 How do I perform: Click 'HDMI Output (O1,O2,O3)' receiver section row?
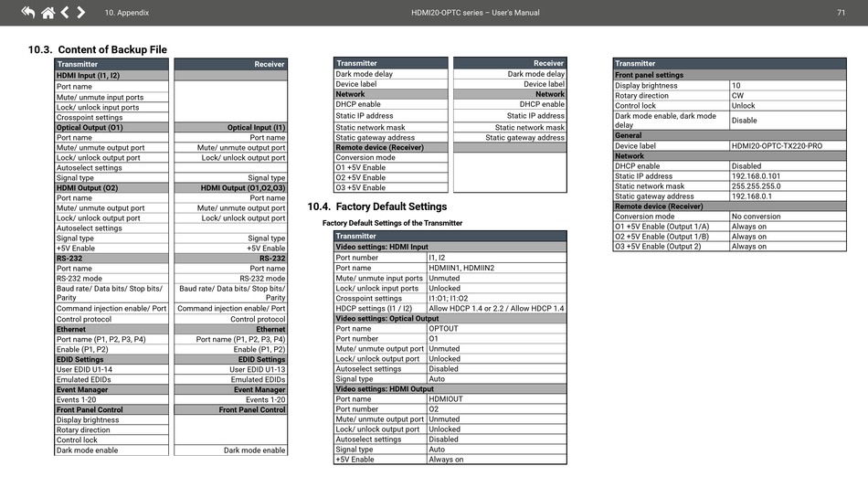[x=231, y=187]
